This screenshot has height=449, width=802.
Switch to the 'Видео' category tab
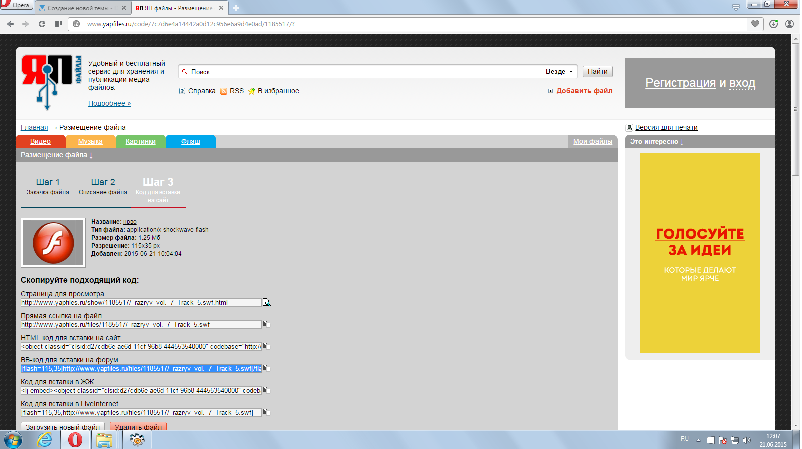pos(41,142)
